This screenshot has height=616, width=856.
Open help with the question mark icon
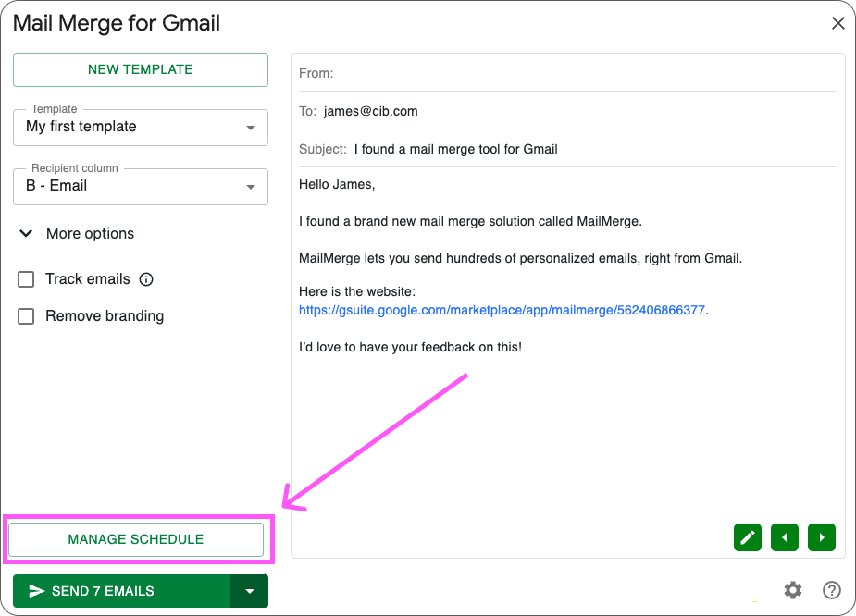(831, 590)
